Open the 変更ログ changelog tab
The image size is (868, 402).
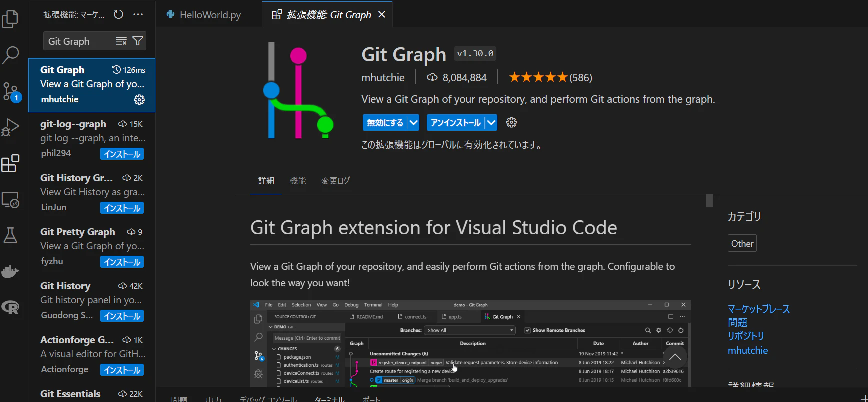point(336,181)
